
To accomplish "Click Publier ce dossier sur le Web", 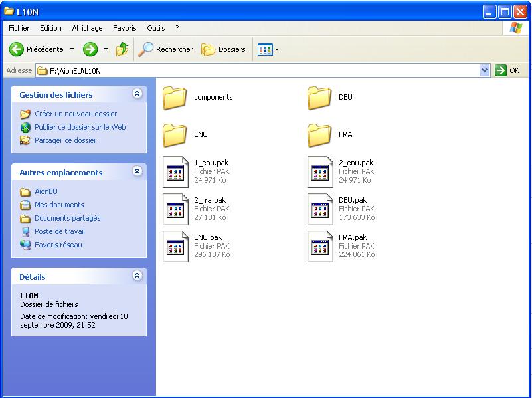I will [x=80, y=127].
